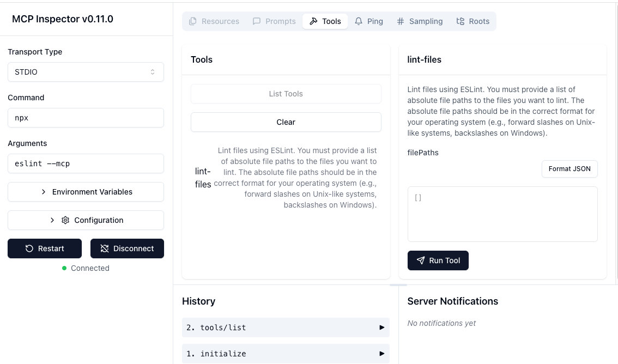
Task: Select the Tools tab
Action: pos(325,21)
